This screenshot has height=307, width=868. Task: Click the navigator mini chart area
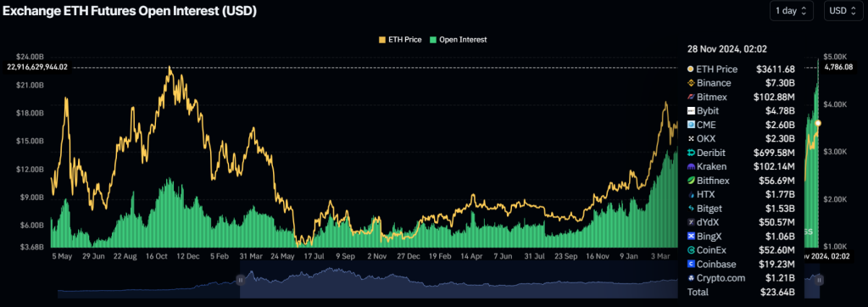(x=459, y=282)
